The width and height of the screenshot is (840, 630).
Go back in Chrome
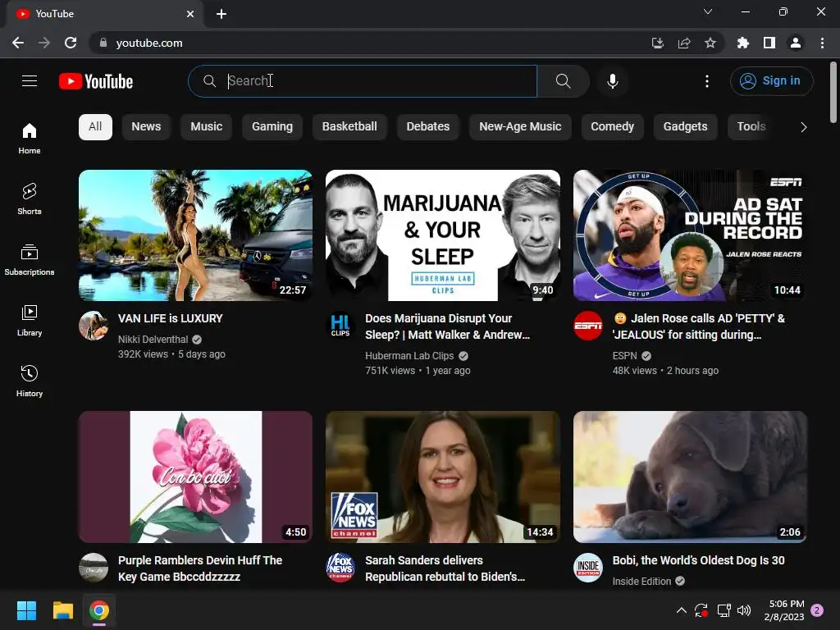18,43
